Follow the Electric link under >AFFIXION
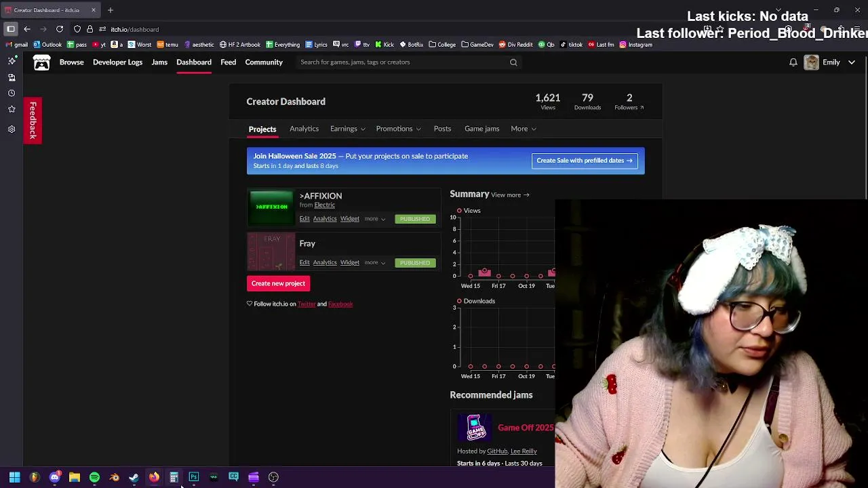 coord(324,205)
